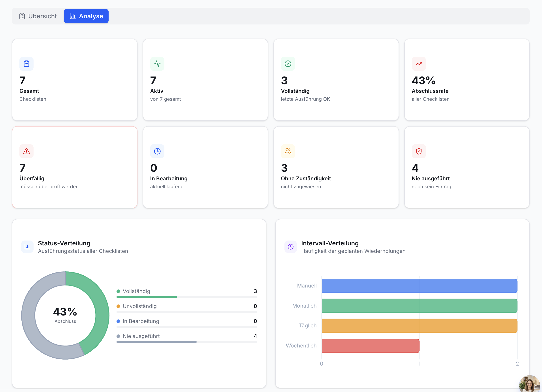Click the Vollständig count 3 in legend
Screen dimensions: 542x392
[x=255, y=291]
